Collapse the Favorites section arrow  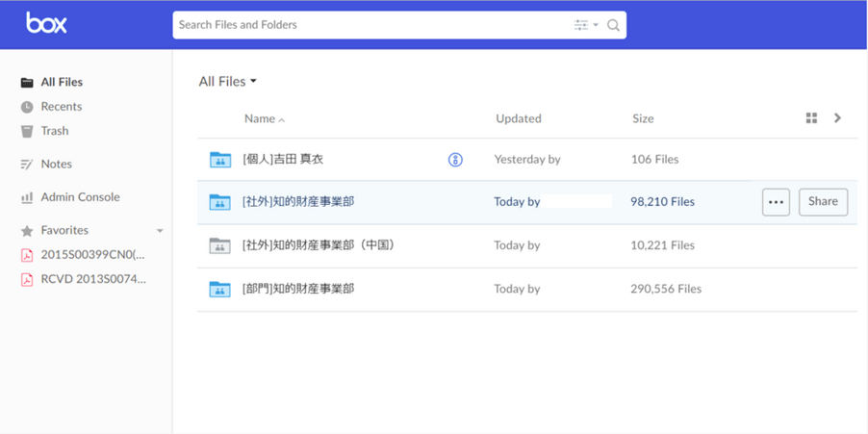point(160,231)
